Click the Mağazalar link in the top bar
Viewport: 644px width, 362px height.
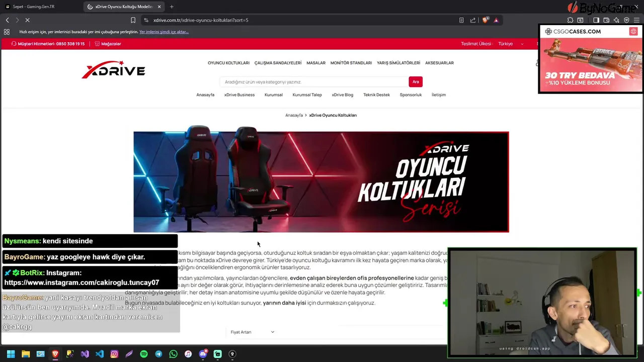click(x=108, y=44)
